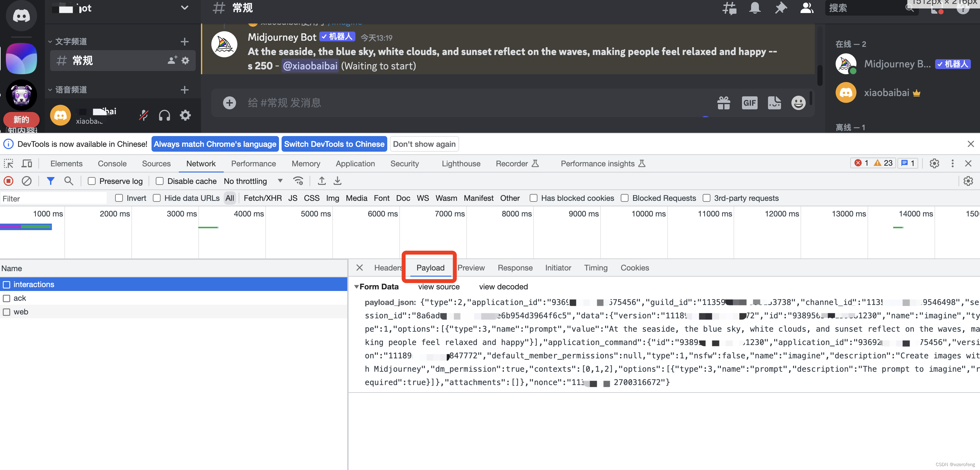Click the attachment plus button in message box

[x=230, y=103]
